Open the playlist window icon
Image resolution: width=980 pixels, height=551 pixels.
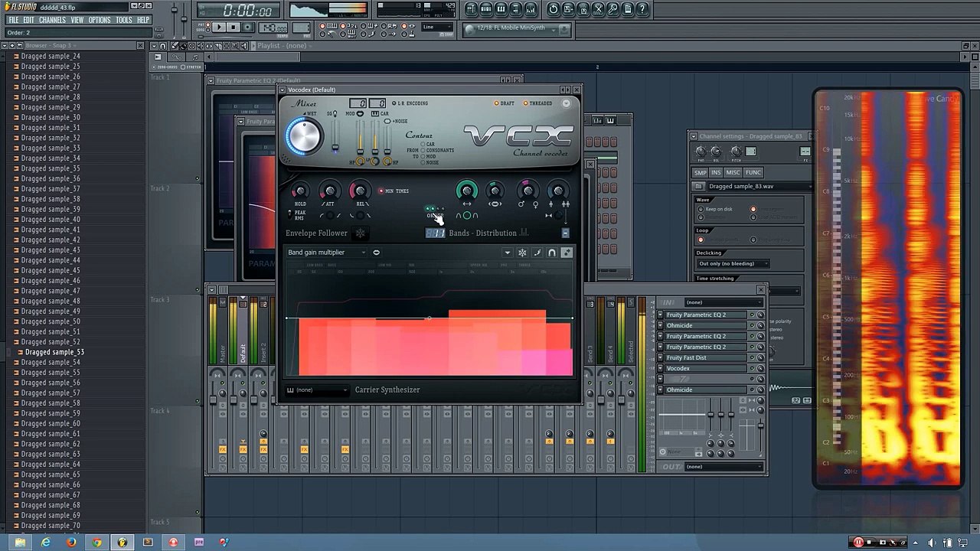coord(472,9)
